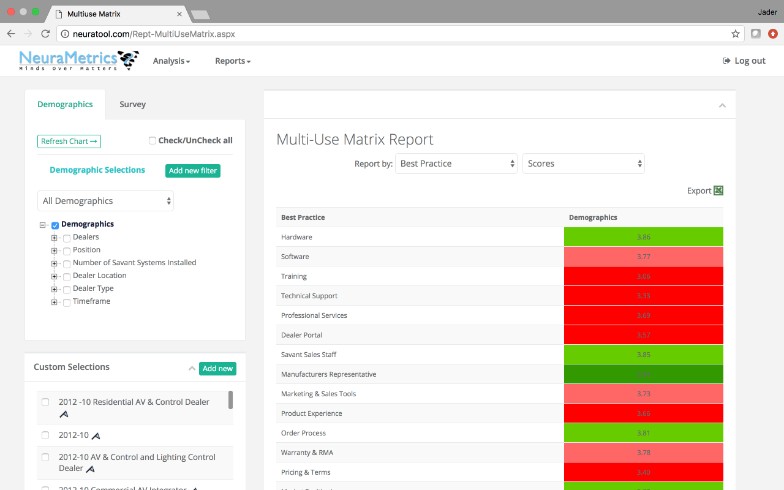Select the Order Process row label
This screenshot has width=784, height=490.
coord(304,433)
